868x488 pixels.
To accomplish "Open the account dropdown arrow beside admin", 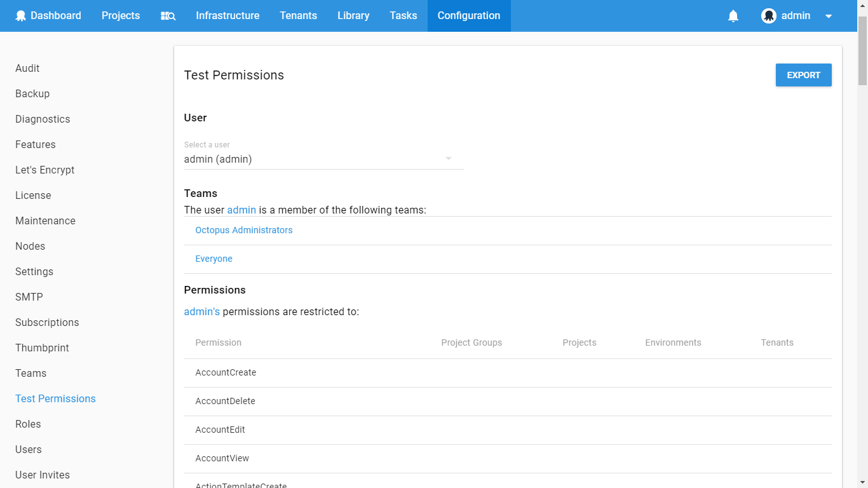I will pos(829,15).
